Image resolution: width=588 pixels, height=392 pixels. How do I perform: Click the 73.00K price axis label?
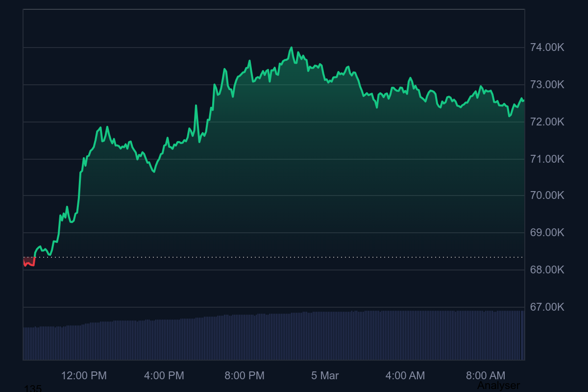point(547,85)
